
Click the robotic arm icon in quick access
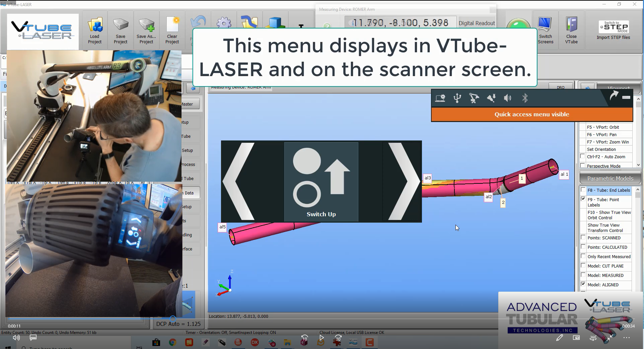[x=474, y=98]
